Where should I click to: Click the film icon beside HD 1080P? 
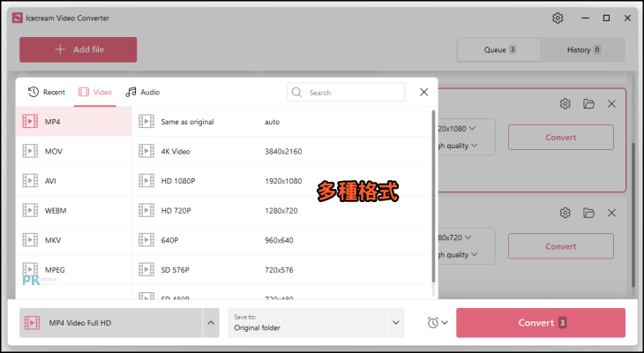click(x=146, y=181)
